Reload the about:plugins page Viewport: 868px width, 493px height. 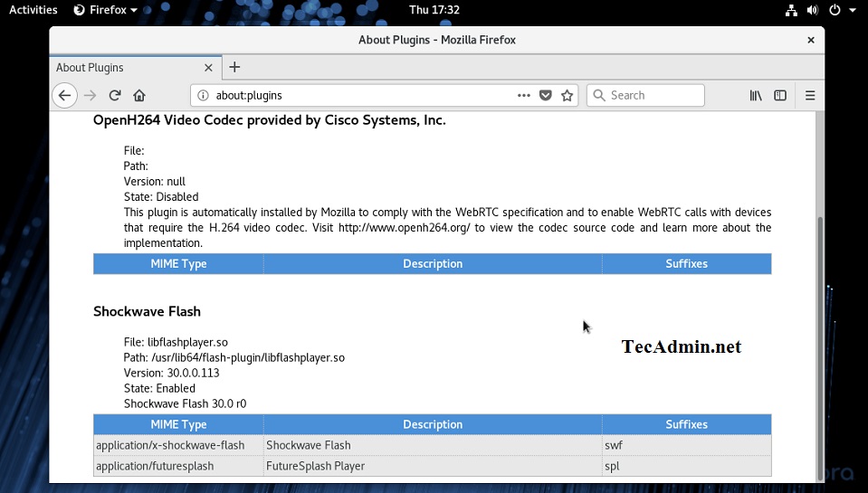coord(115,95)
